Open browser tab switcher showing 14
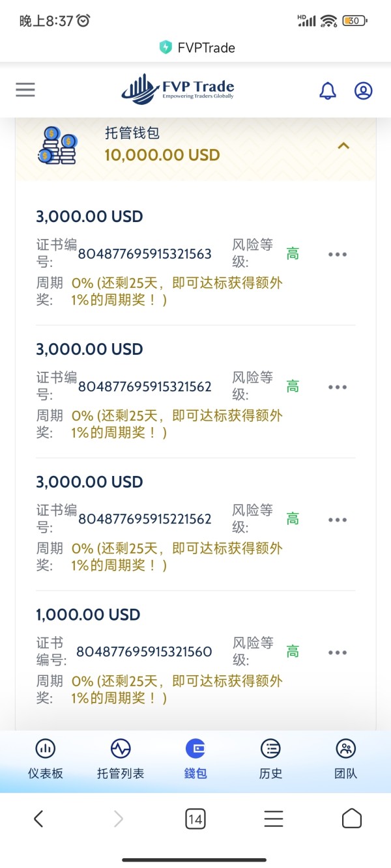Screen dimensions: 391x868 (x=195, y=819)
